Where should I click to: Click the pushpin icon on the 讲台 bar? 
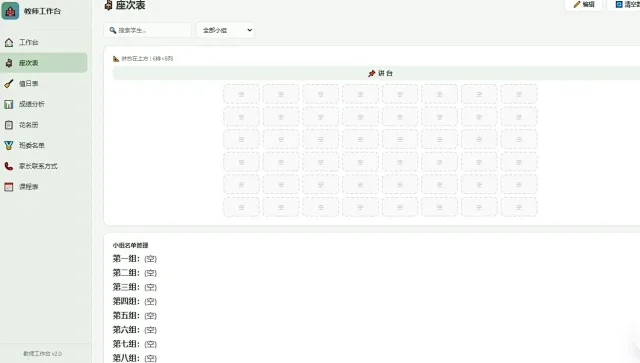(371, 73)
